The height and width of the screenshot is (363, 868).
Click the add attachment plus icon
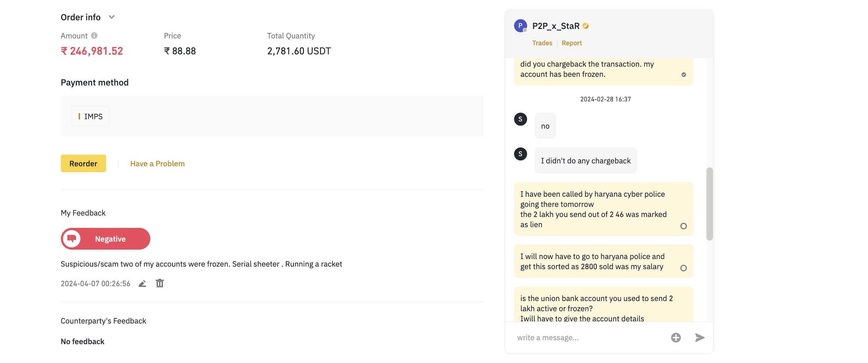pos(676,338)
